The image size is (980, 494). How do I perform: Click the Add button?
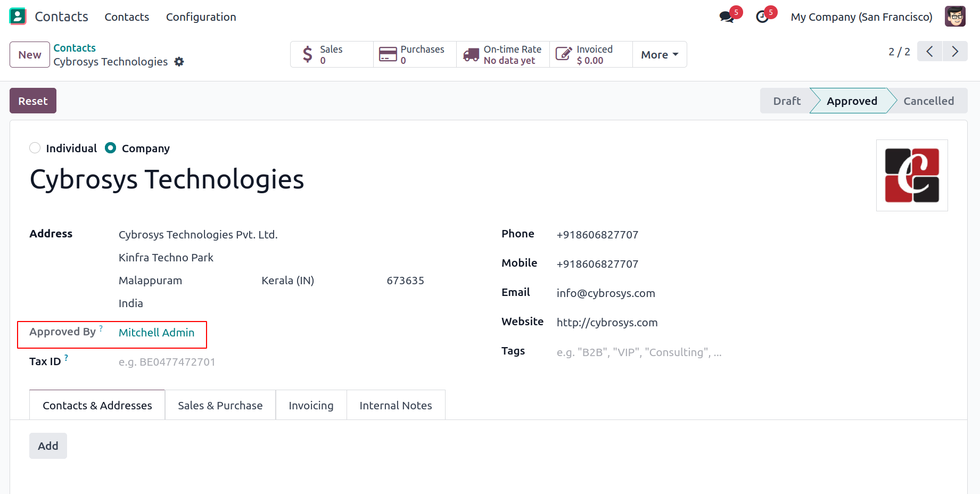[x=48, y=446]
